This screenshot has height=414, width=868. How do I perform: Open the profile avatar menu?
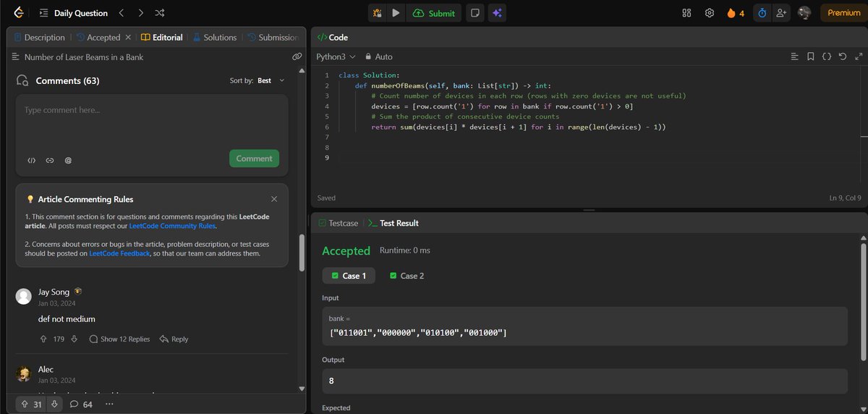(x=804, y=13)
